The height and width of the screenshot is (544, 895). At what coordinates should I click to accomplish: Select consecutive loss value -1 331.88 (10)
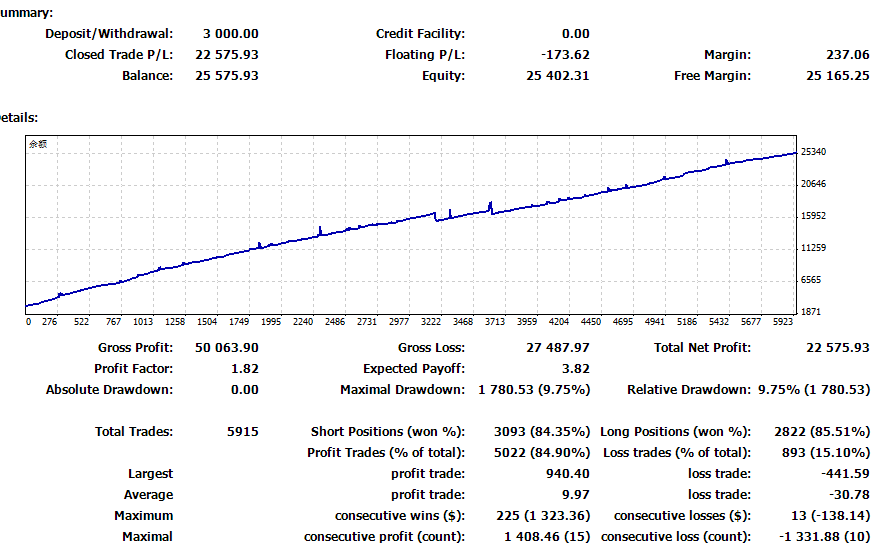pos(825,537)
